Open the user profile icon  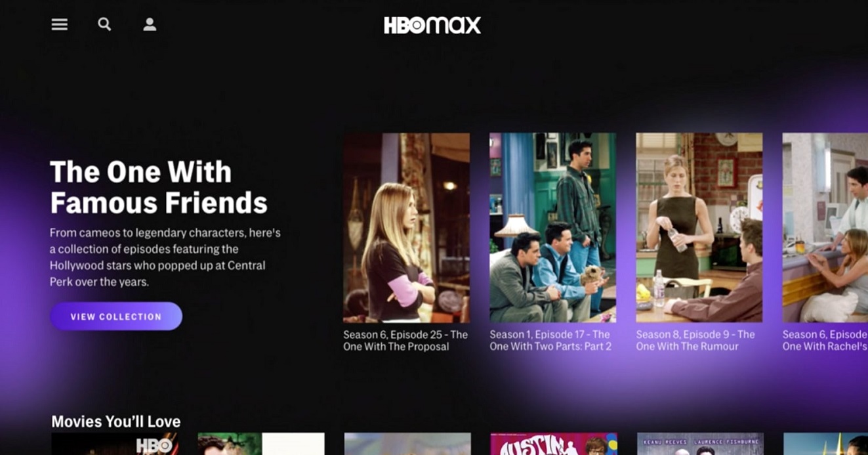tap(150, 24)
